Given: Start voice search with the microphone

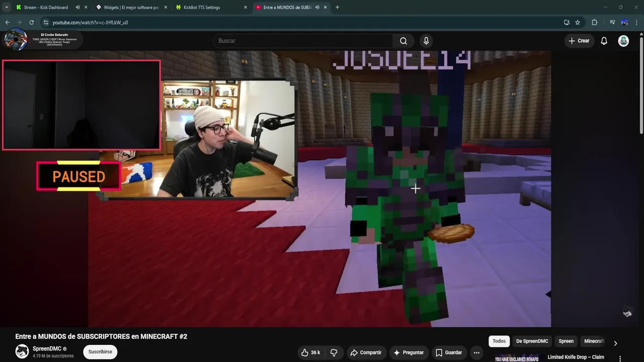Looking at the screenshot, I should (x=426, y=41).
